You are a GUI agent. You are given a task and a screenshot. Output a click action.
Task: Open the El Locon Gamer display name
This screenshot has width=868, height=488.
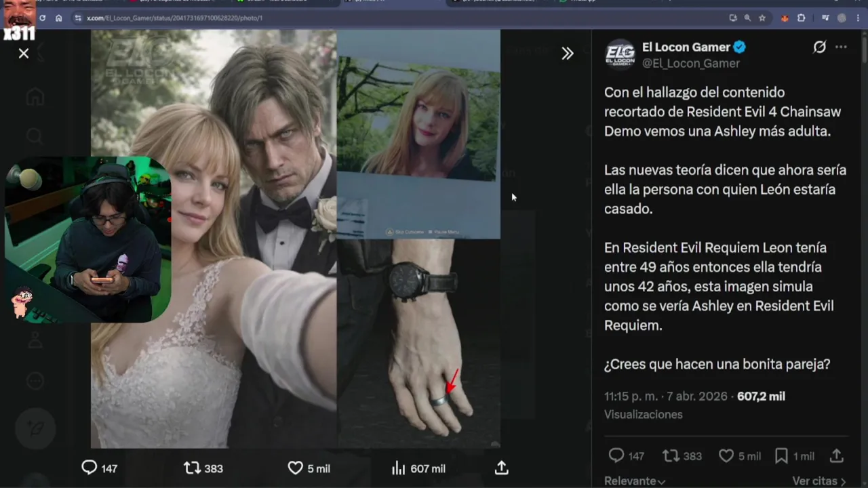pyautogui.click(x=686, y=47)
